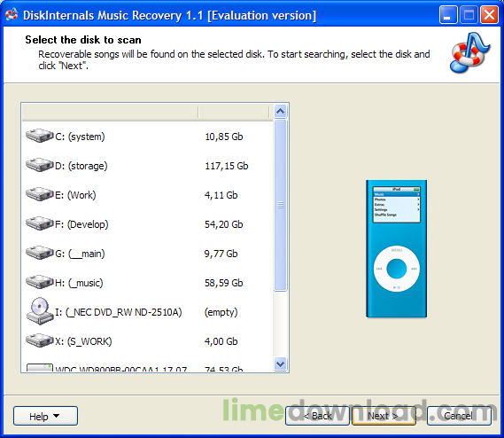
Task: Click the first column header of the disk list
Action: click(x=110, y=113)
